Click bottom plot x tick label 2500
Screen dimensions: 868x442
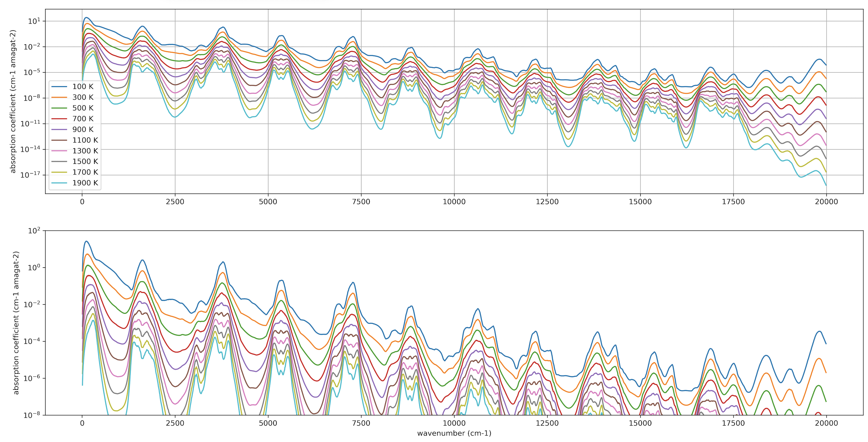coord(175,423)
